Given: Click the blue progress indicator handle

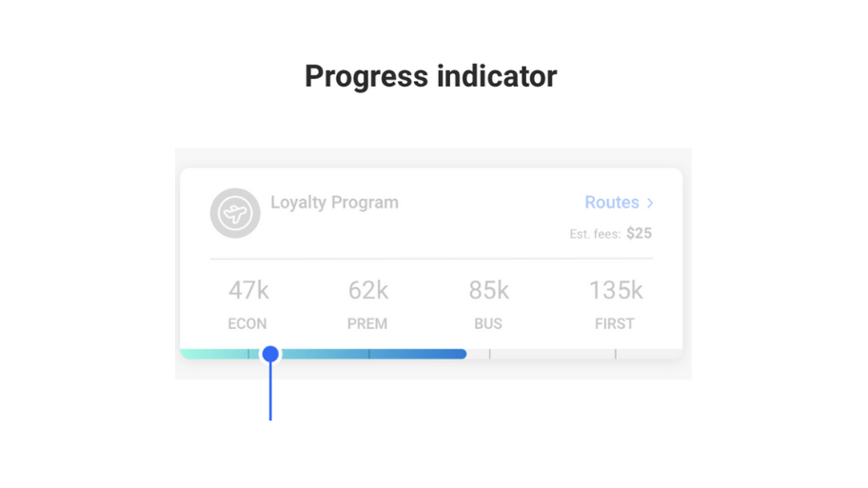Looking at the screenshot, I should [x=270, y=354].
